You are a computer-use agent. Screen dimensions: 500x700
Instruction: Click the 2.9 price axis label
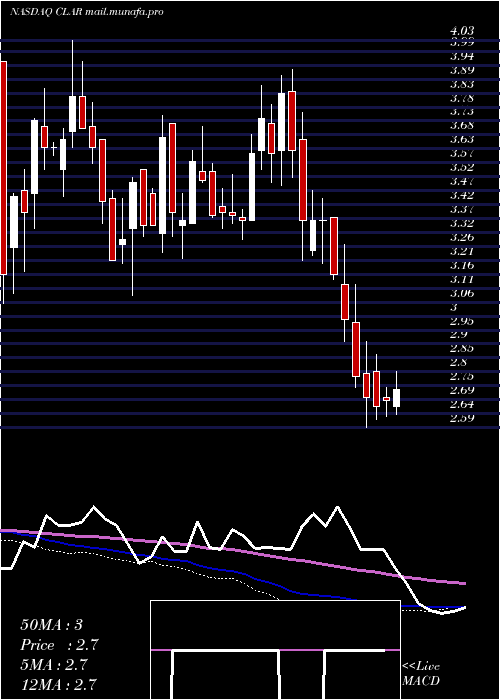tap(458, 334)
